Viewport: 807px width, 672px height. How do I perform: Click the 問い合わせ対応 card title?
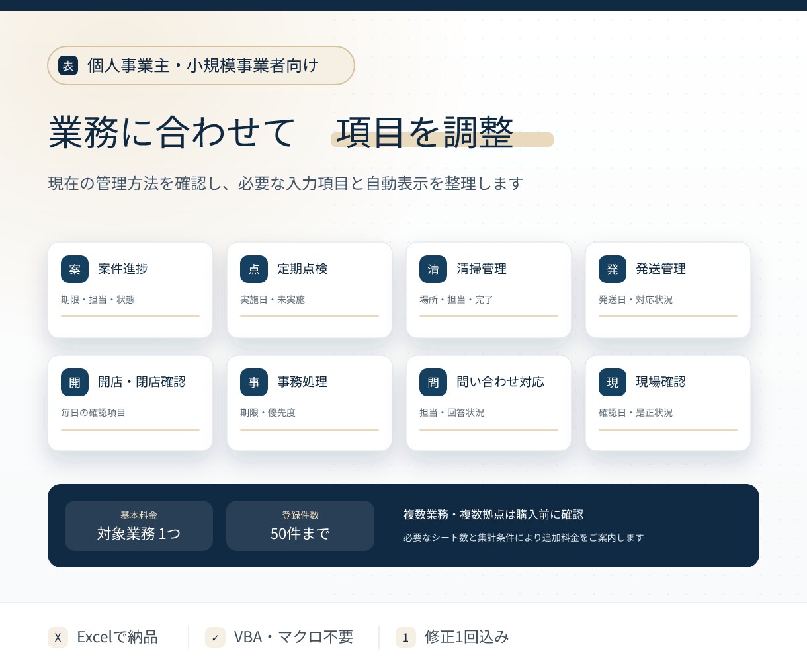(501, 382)
